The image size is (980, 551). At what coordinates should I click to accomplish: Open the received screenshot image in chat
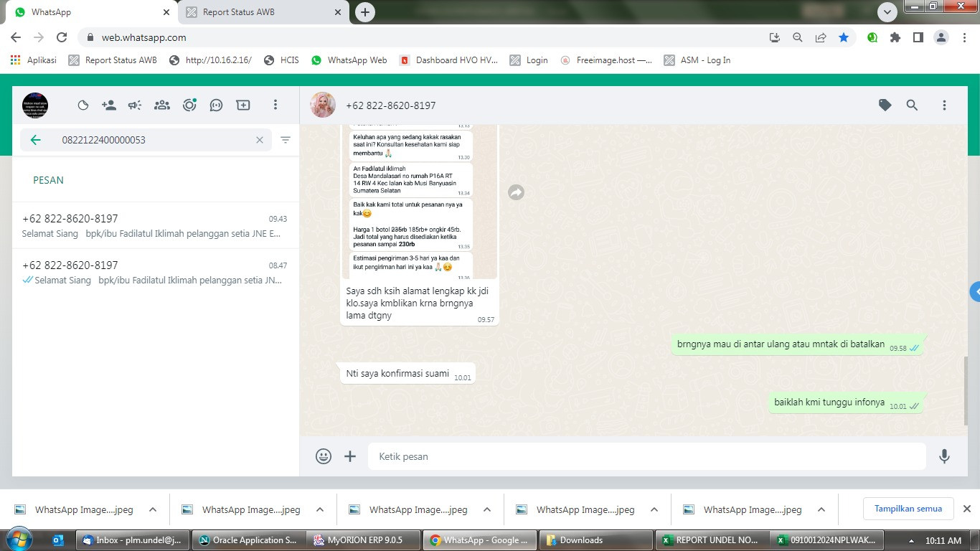point(420,202)
